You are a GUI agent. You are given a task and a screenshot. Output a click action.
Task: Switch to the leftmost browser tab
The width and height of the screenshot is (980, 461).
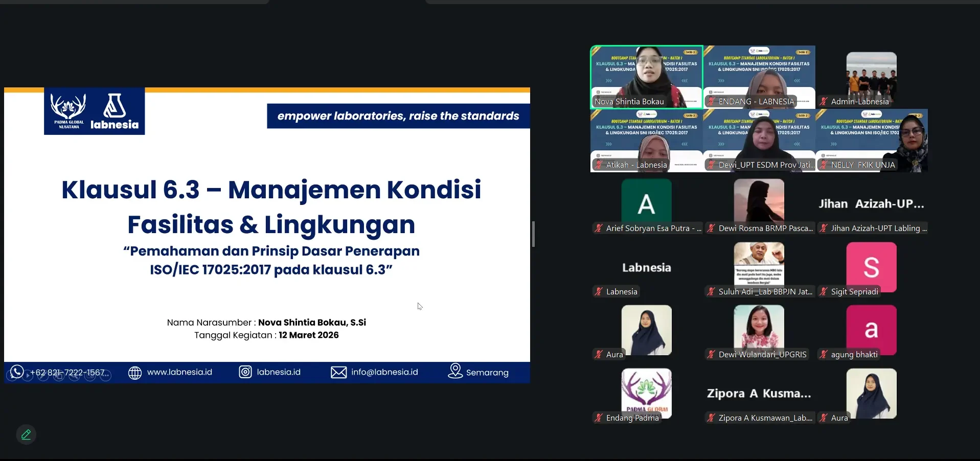pyautogui.click(x=133, y=3)
